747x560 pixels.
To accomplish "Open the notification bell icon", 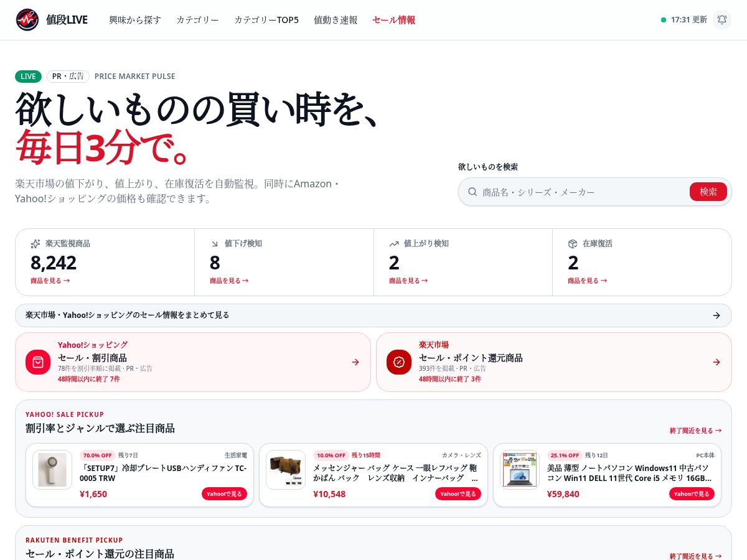I will coord(722,20).
